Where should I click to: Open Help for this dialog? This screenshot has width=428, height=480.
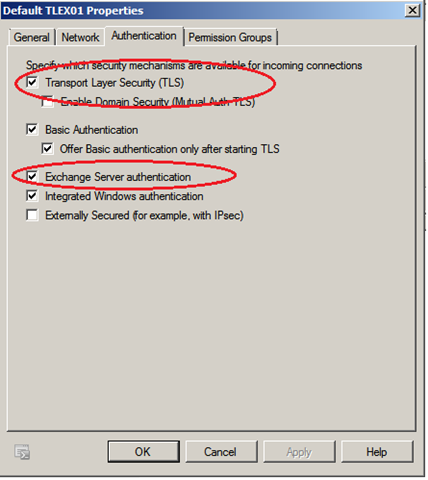coord(377,452)
